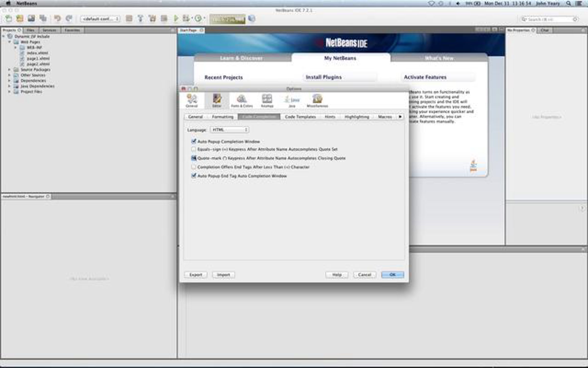The height and width of the screenshot is (368, 588).
Task: Click the Search in IDE field
Action: (550, 19)
